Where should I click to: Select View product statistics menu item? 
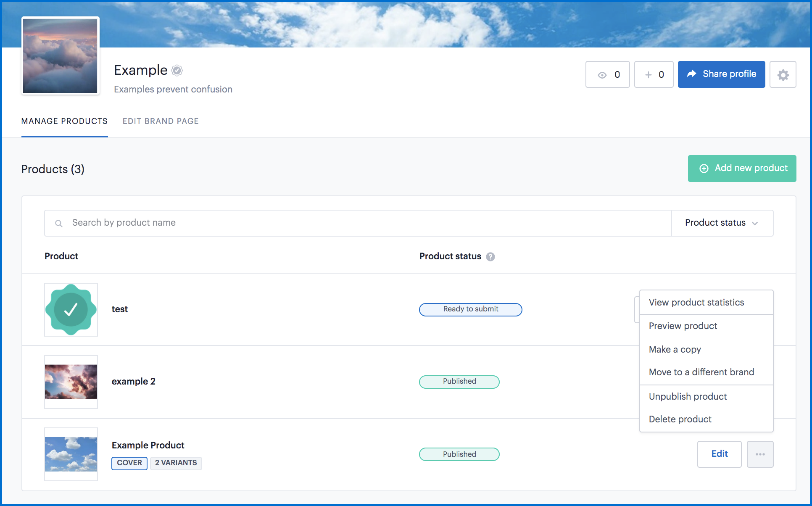[x=706, y=303]
